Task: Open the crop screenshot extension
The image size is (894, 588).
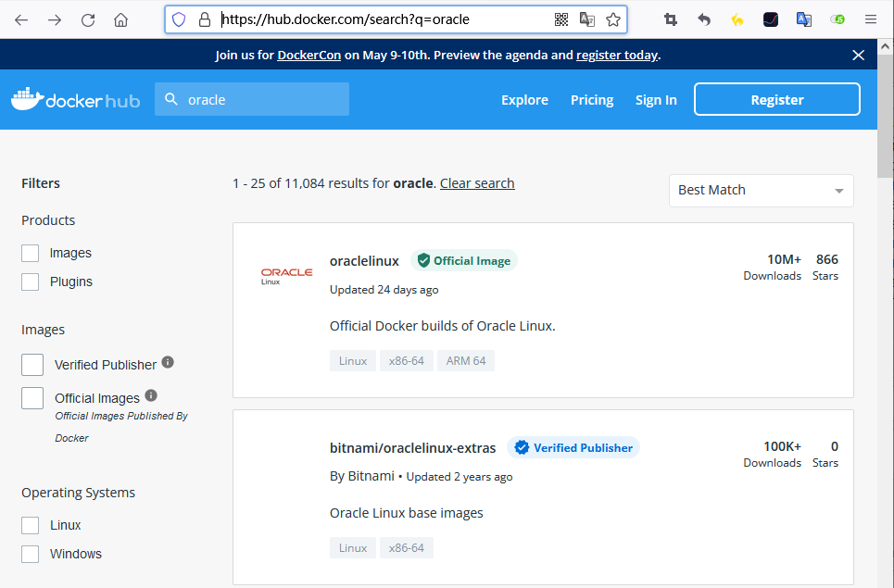Action: pos(671,20)
